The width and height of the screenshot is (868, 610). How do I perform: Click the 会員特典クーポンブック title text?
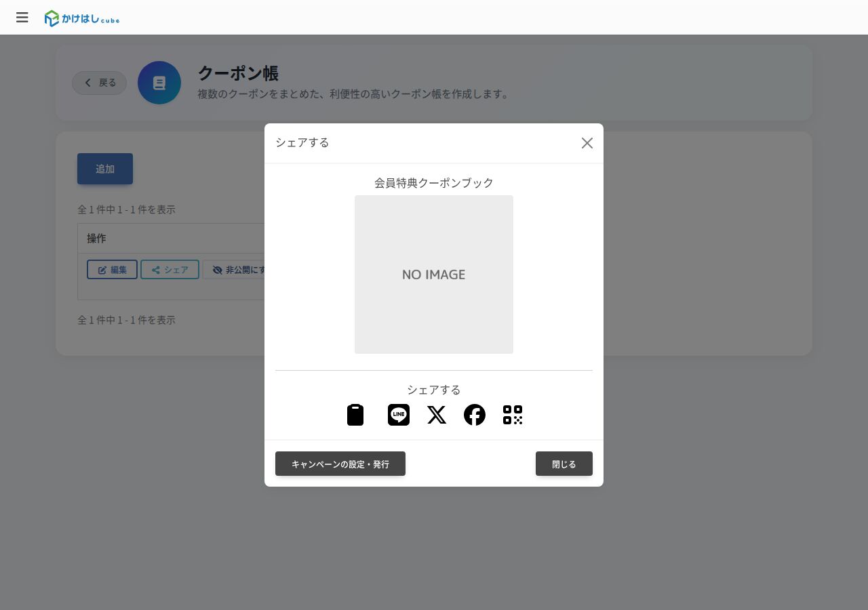(434, 183)
